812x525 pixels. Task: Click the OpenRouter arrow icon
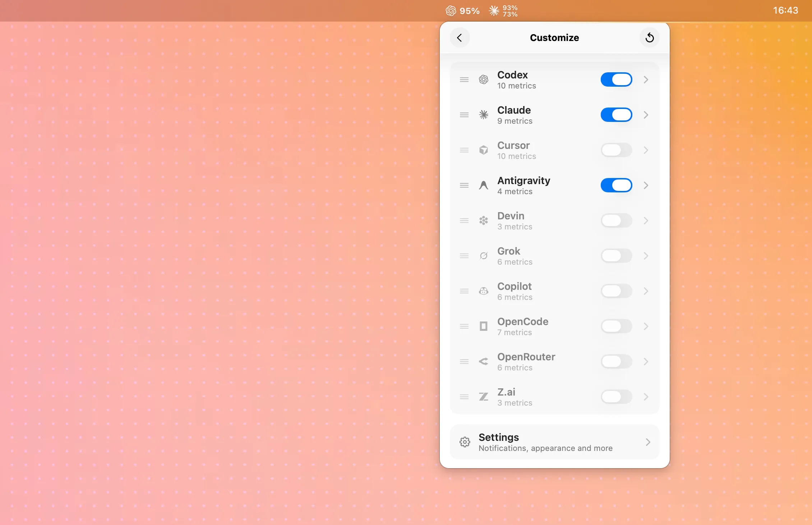click(x=484, y=361)
